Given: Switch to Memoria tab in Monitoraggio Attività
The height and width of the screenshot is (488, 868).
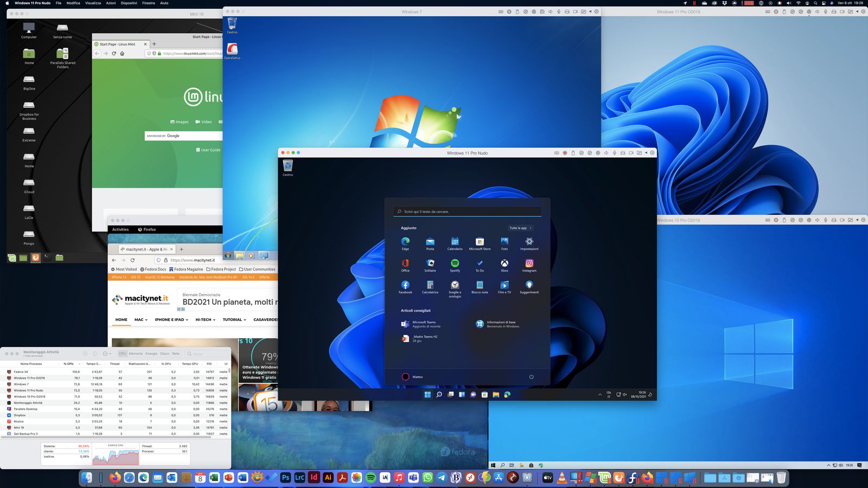Looking at the screenshot, I should (136, 354).
